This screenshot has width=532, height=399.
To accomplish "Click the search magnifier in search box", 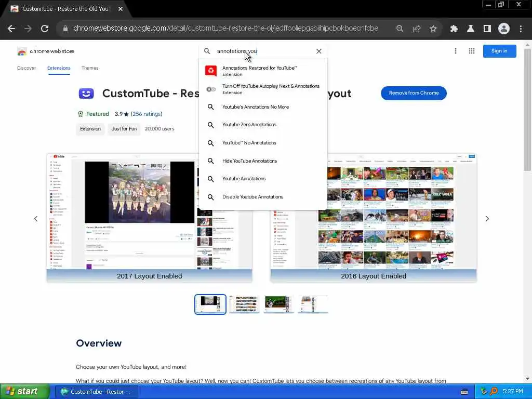I will [x=207, y=51].
